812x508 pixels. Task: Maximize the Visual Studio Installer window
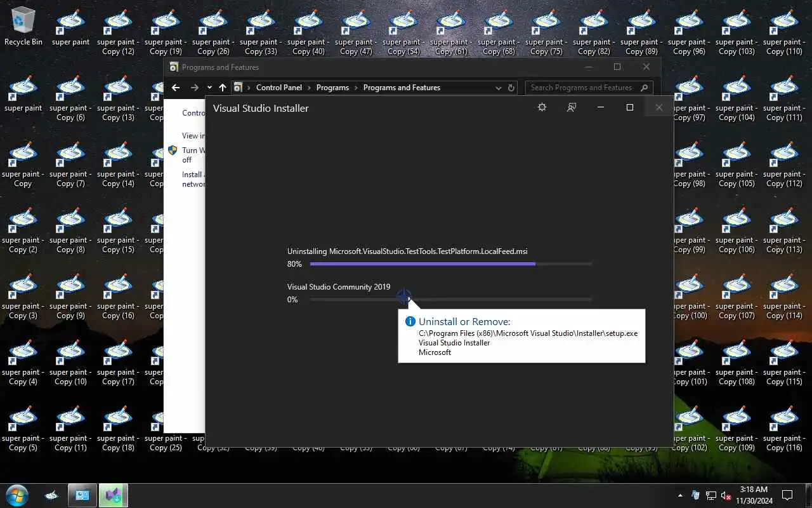(x=630, y=107)
